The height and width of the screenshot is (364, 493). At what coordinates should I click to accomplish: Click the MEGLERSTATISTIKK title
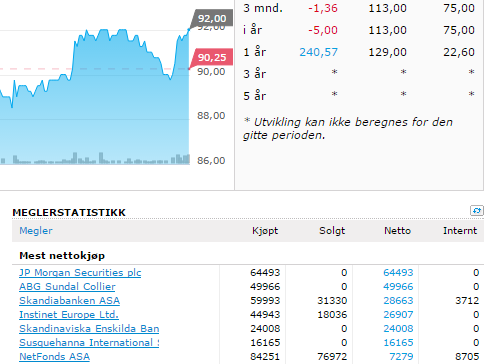(69, 212)
